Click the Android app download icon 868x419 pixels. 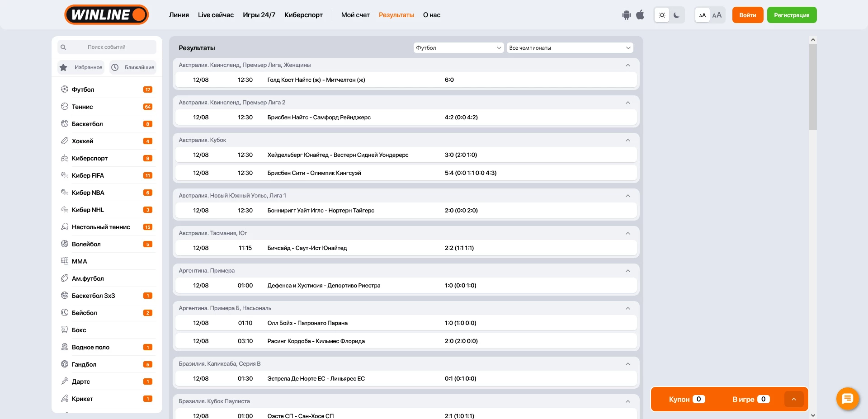[626, 15]
